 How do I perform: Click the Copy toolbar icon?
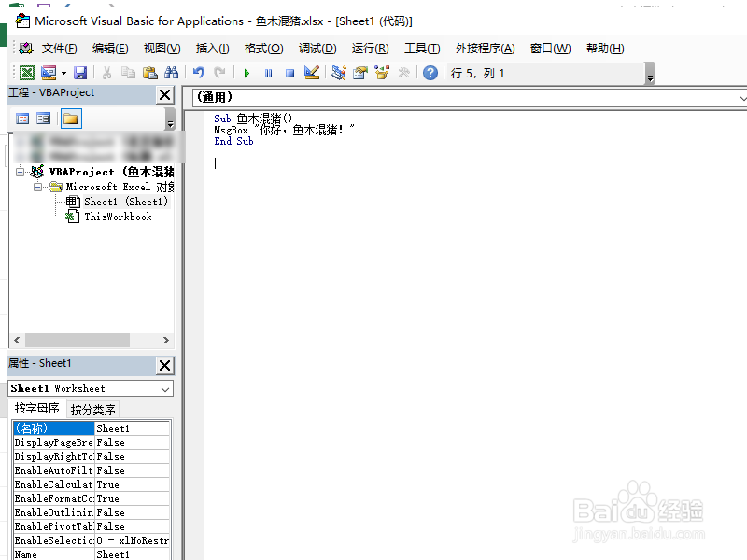point(128,73)
